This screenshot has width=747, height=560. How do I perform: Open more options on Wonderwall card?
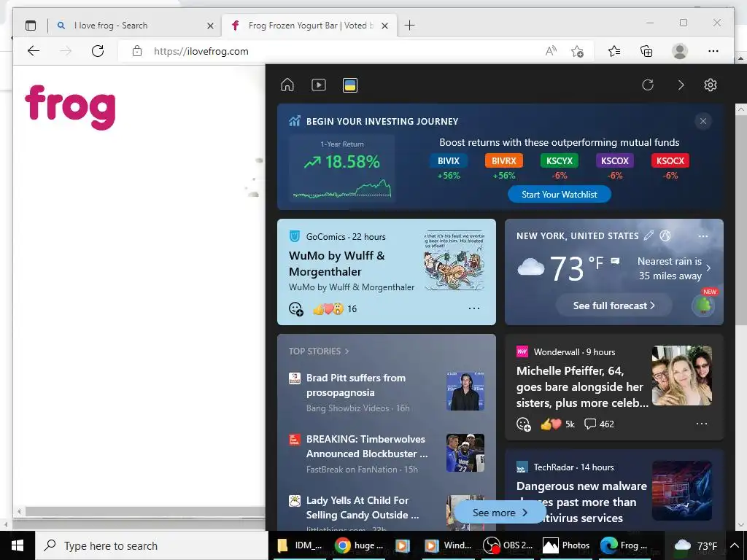point(701,424)
